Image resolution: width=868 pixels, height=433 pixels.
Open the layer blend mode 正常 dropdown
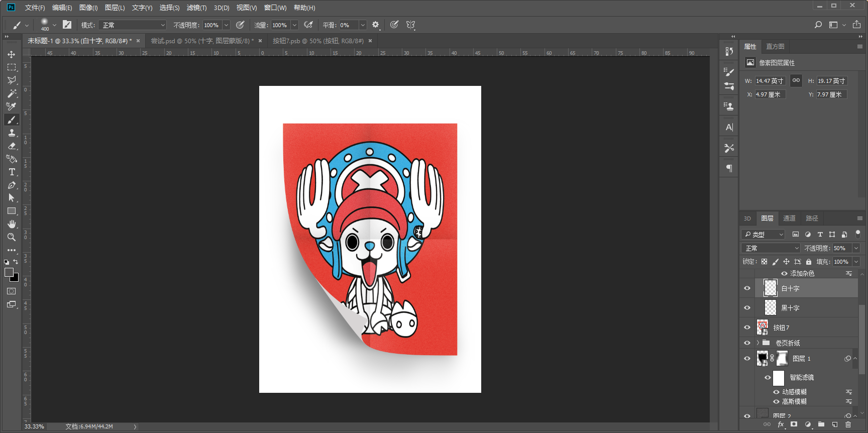click(x=771, y=248)
